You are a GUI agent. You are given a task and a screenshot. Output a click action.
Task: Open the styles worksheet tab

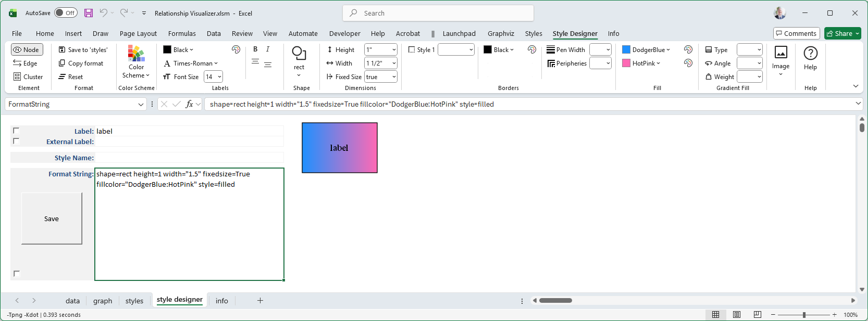(134, 301)
